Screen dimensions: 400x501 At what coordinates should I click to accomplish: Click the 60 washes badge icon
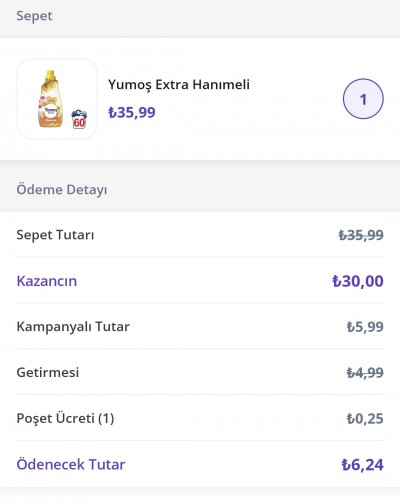pos(79,119)
